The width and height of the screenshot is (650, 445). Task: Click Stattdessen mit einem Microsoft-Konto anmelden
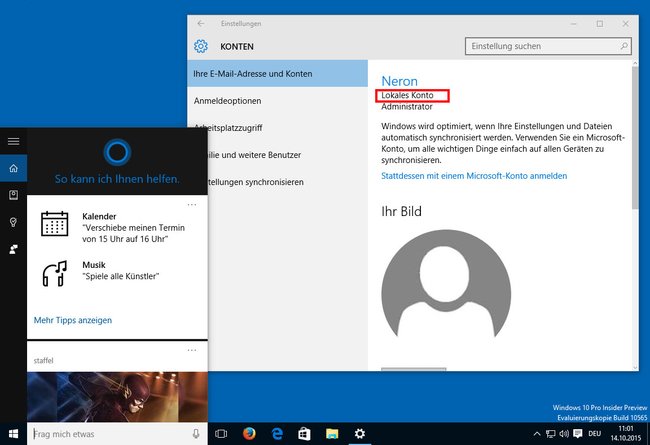coord(474,176)
